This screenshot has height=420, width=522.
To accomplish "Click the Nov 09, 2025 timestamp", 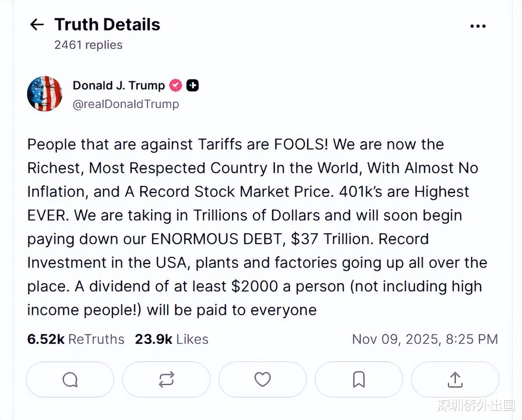I will (425, 339).
